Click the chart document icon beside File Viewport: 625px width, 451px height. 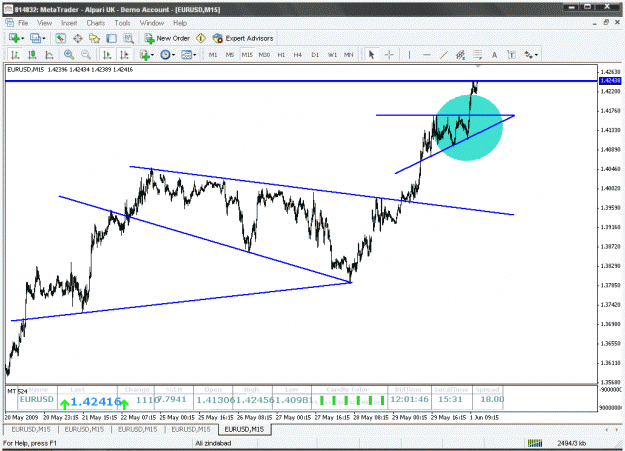tap(9, 23)
